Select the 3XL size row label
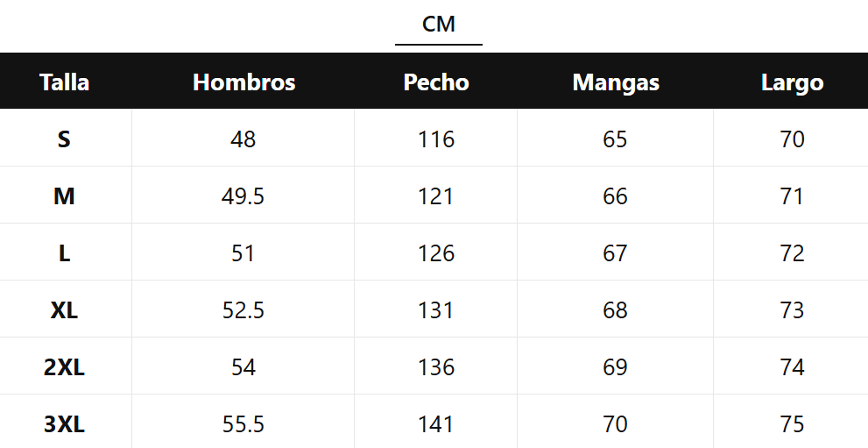 [x=64, y=424]
